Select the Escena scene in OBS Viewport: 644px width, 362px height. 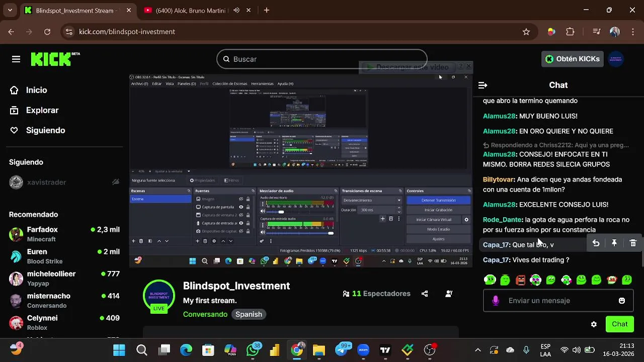(x=160, y=199)
